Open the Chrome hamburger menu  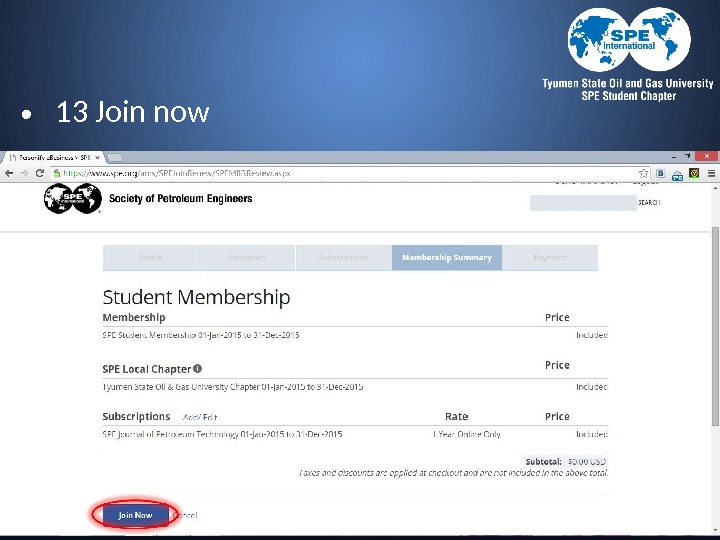(x=711, y=174)
